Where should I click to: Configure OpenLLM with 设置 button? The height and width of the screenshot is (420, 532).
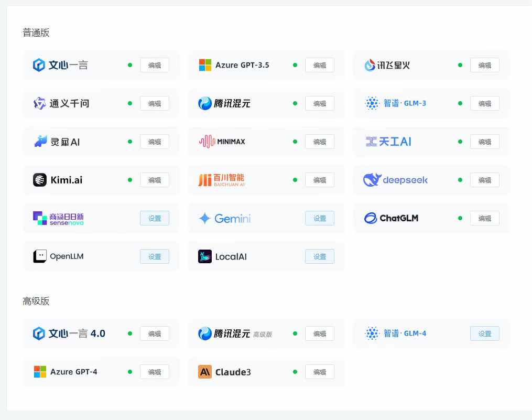click(155, 257)
